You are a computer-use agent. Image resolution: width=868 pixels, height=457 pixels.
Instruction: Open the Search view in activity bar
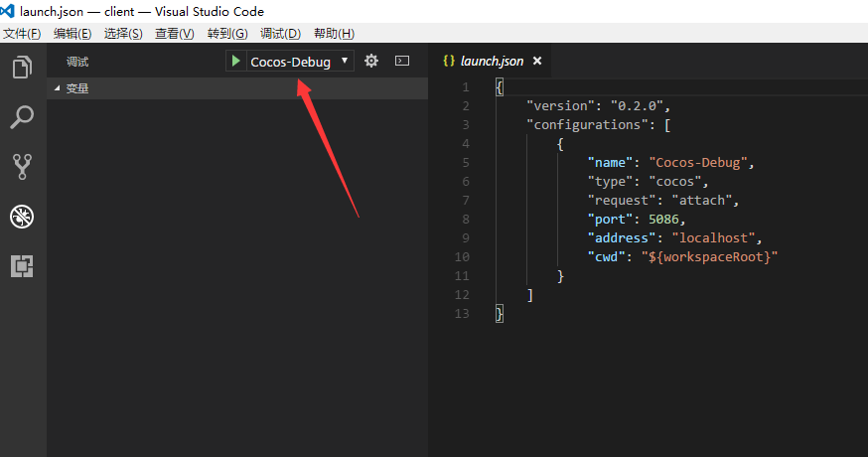pos(22,117)
